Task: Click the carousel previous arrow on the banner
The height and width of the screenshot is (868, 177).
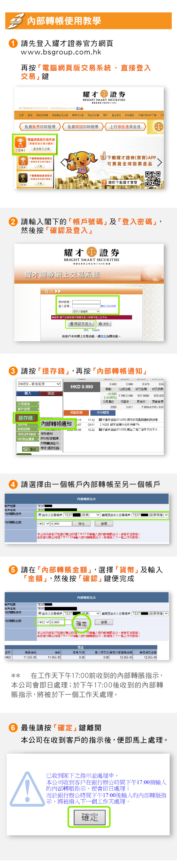Action: [x=63, y=163]
